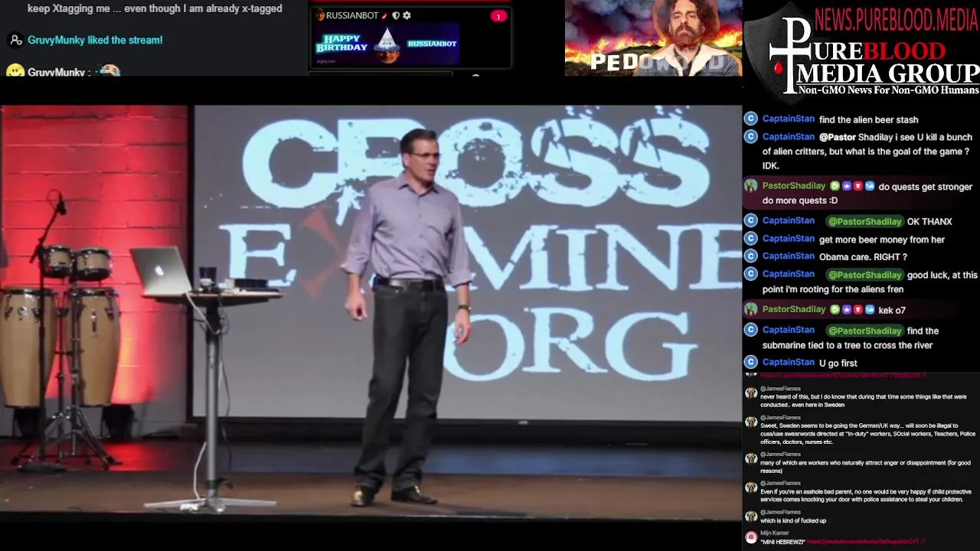Click the @PastorShadilay mention before 'good luck, at this'
This screenshot has height=551, width=980.
pyautogui.click(x=864, y=275)
